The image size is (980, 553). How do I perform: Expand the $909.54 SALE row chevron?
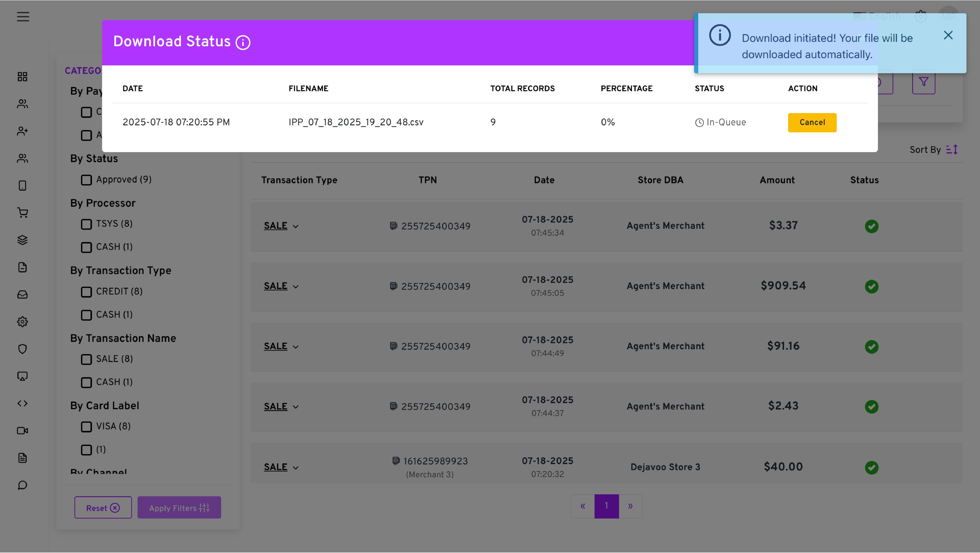click(x=296, y=287)
